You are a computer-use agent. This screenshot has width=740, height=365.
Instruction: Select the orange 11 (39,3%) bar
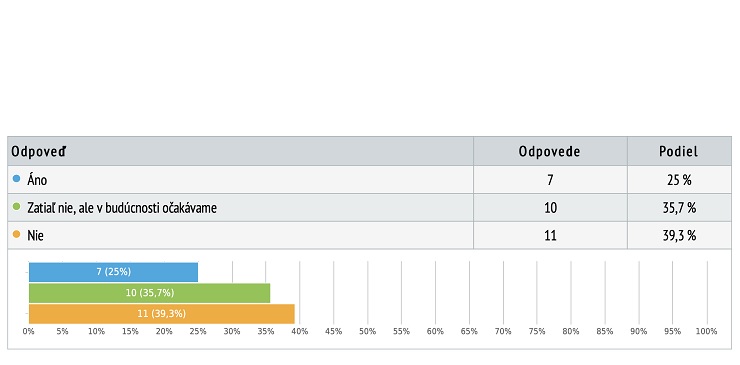[161, 314]
